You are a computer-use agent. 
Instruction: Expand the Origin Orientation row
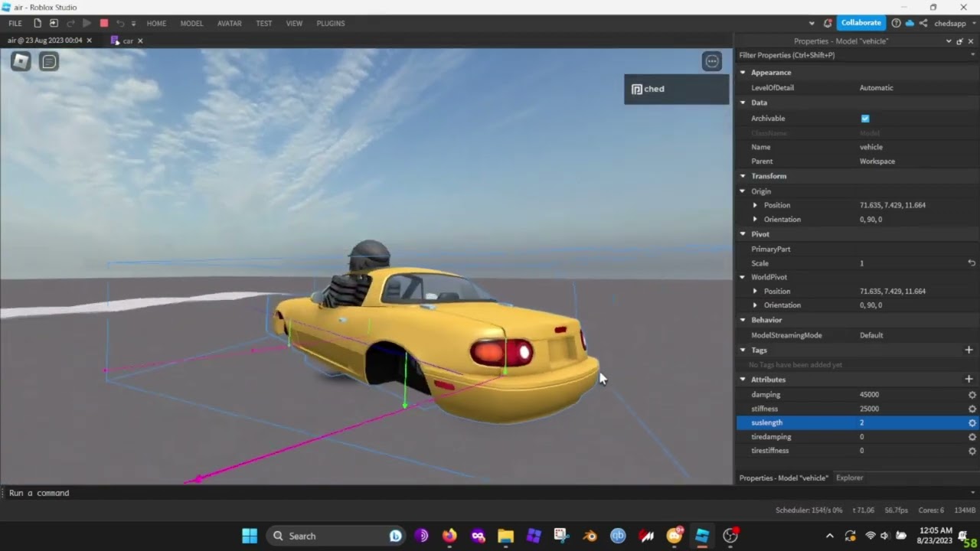coord(755,220)
